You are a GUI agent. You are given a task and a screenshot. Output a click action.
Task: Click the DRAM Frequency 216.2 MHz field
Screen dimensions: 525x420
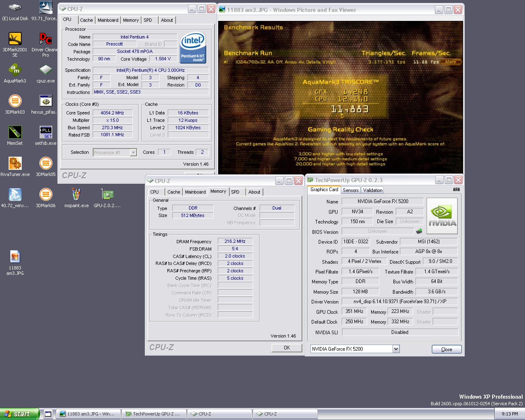coord(235,242)
